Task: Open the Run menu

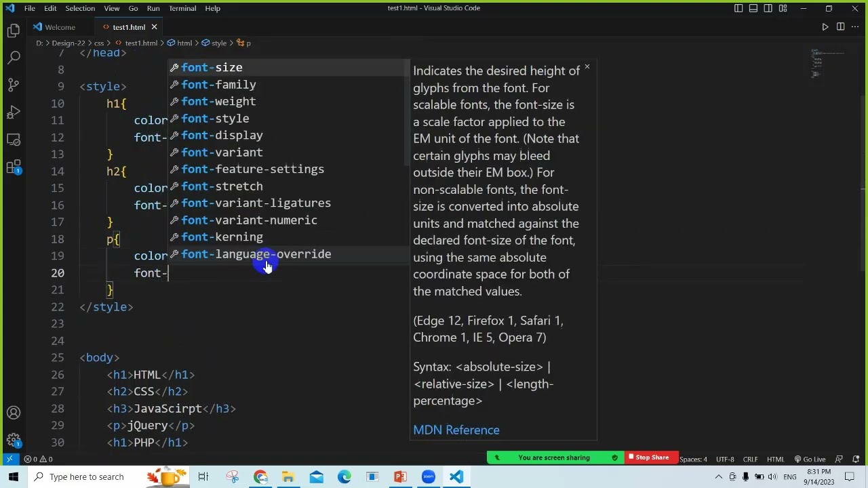Action: click(153, 8)
